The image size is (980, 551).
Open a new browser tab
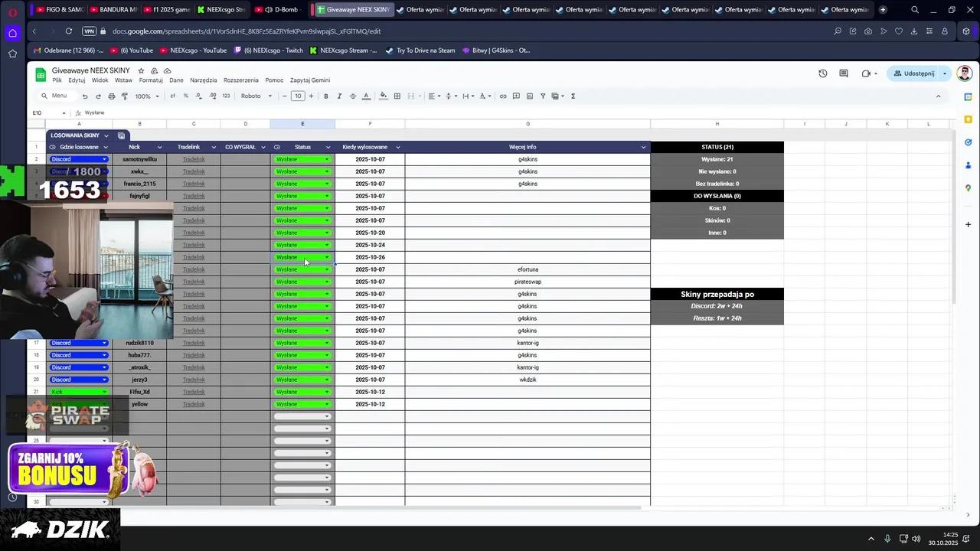(x=883, y=10)
